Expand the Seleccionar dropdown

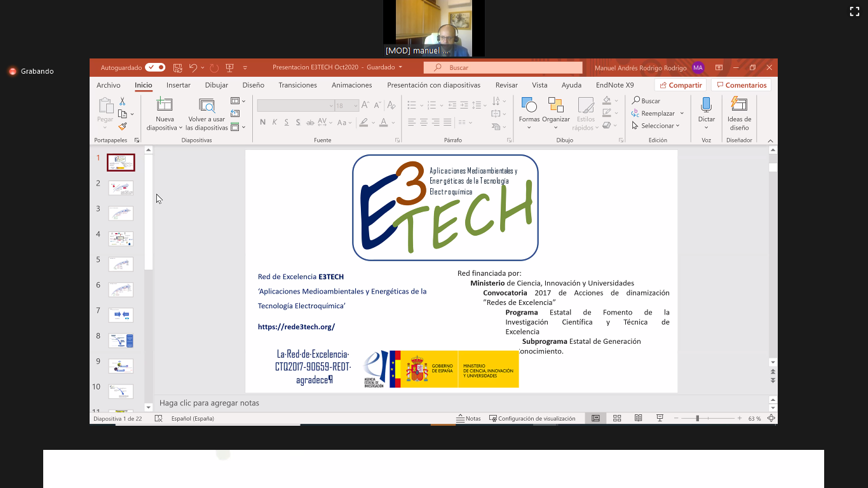point(656,126)
